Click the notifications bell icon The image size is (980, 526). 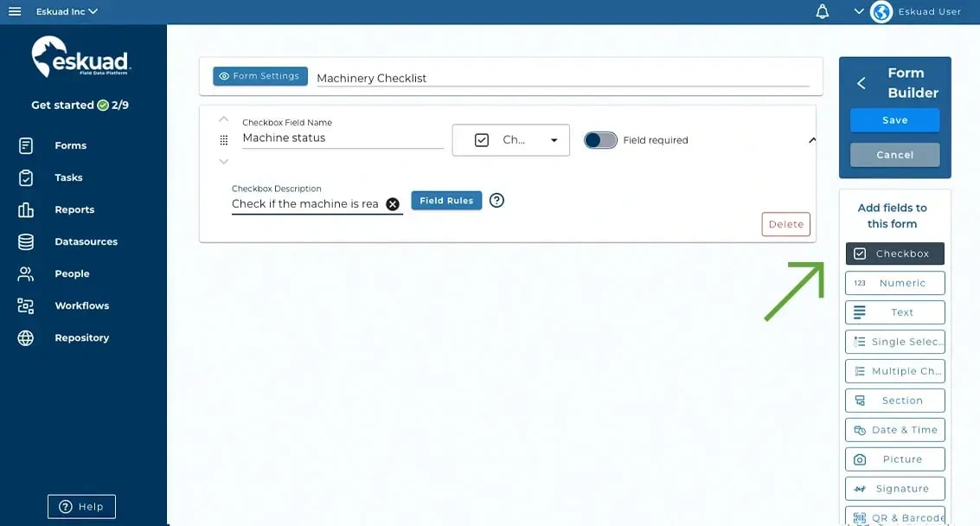823,11
